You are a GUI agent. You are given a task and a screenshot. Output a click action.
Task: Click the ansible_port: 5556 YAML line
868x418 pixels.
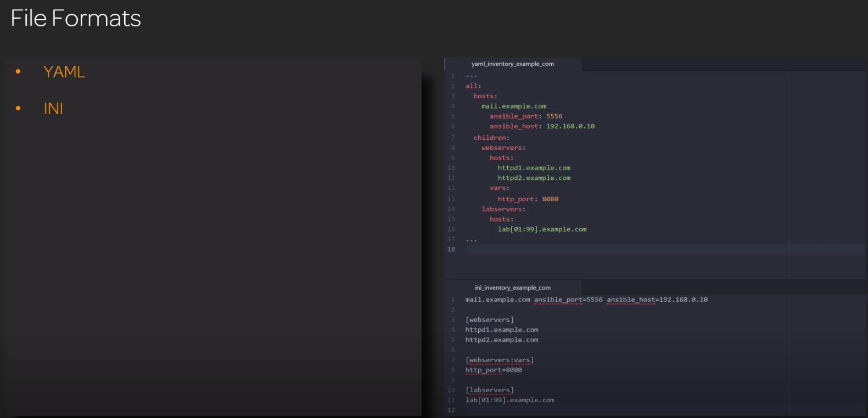[525, 116]
